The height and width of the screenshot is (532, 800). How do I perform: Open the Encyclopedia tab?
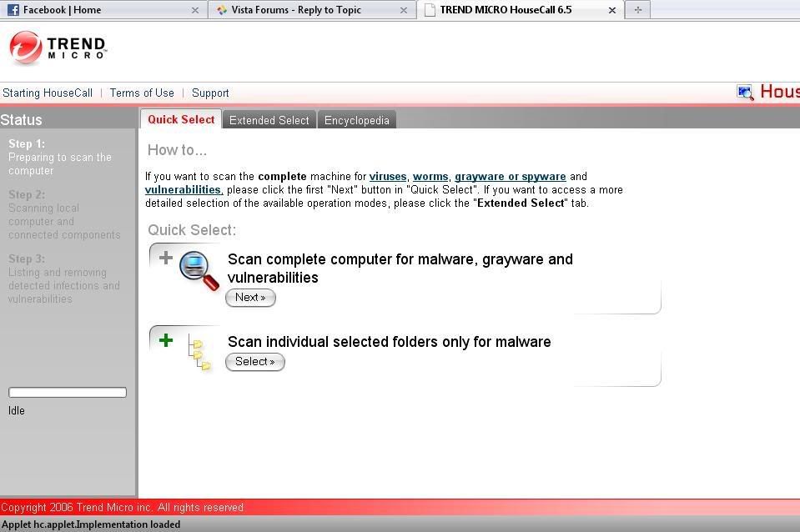pyautogui.click(x=357, y=120)
